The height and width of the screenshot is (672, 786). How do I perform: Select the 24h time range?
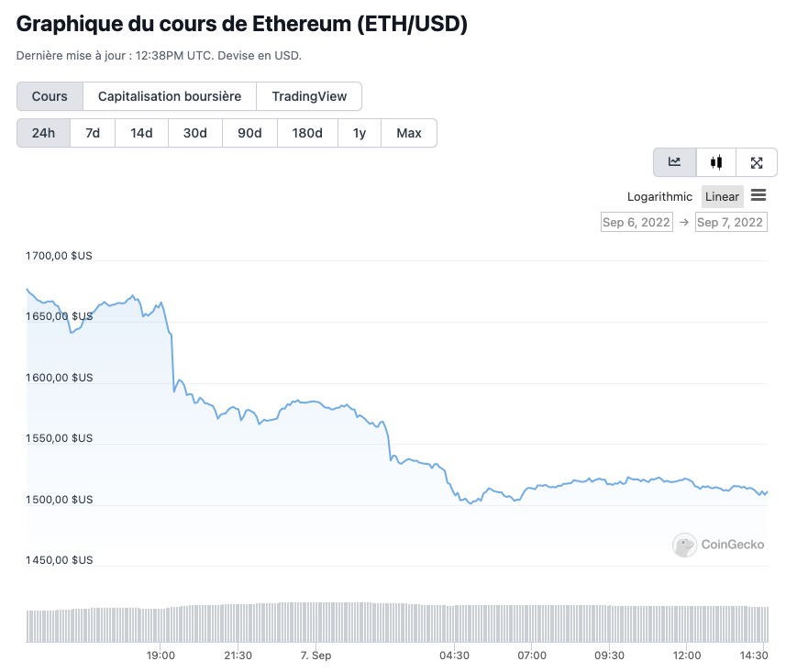click(43, 133)
